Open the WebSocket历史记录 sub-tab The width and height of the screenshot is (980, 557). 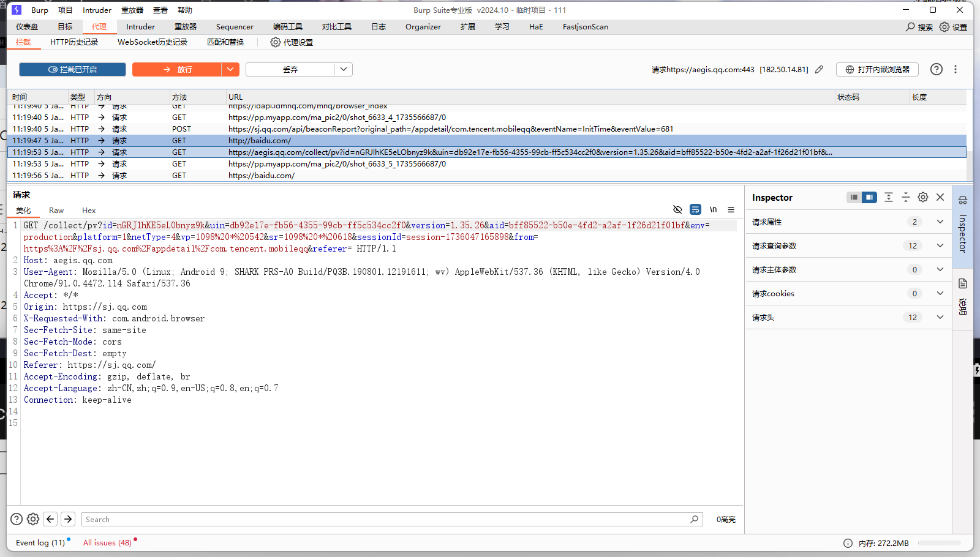click(153, 42)
